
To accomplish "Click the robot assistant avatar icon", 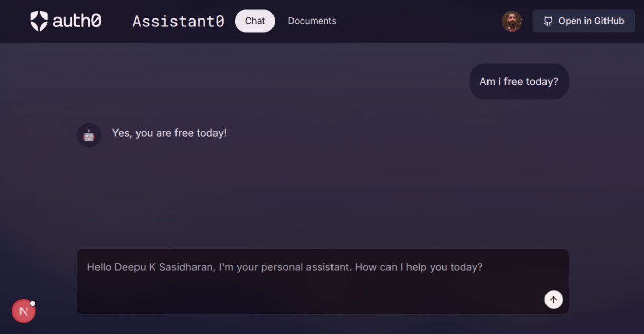I will coord(89,135).
